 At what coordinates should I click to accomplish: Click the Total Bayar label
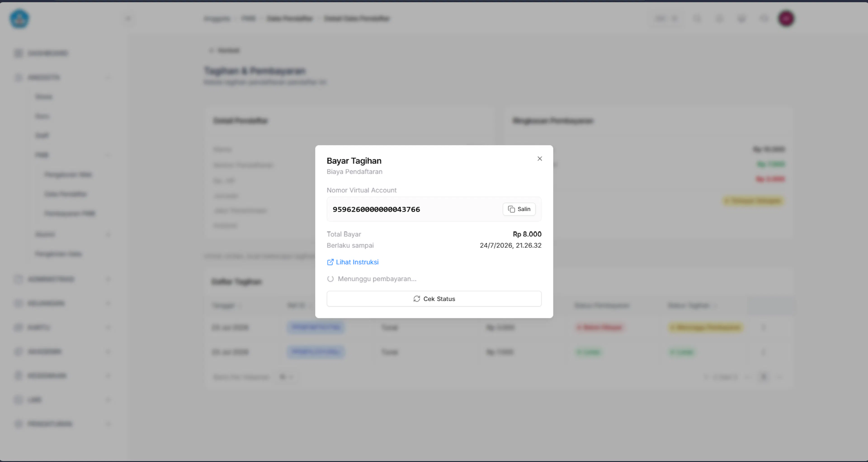coord(344,234)
